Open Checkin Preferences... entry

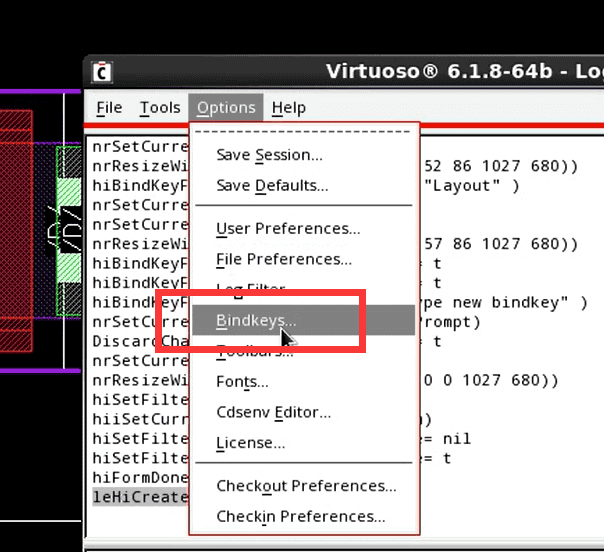pos(300,517)
